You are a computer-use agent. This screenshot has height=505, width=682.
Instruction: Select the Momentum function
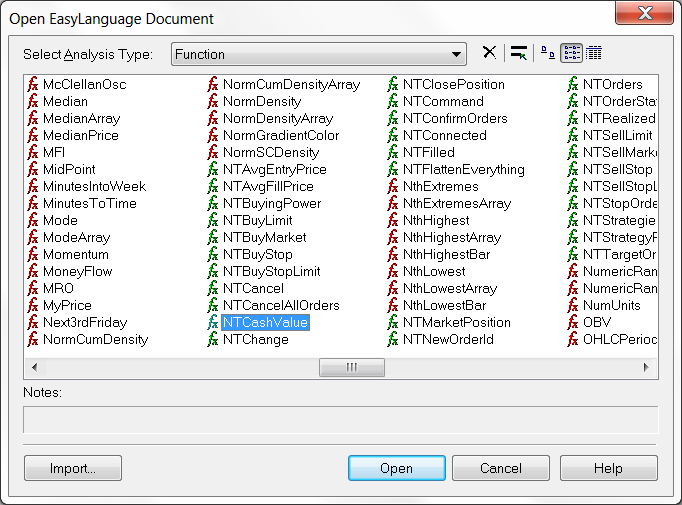coord(76,254)
